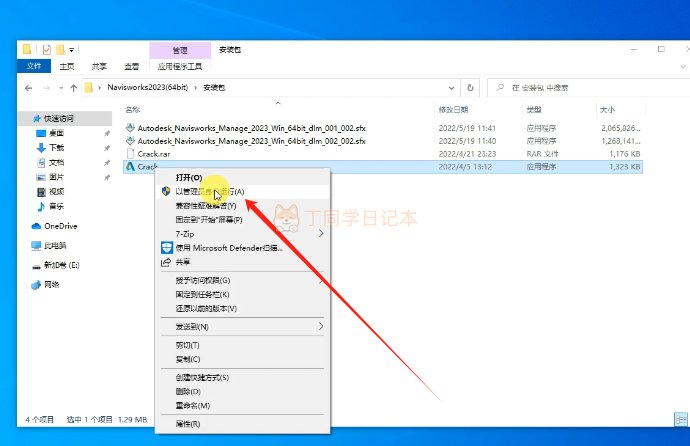Sort by the 大小 column header
The width and height of the screenshot is (690, 446).
(x=607, y=110)
